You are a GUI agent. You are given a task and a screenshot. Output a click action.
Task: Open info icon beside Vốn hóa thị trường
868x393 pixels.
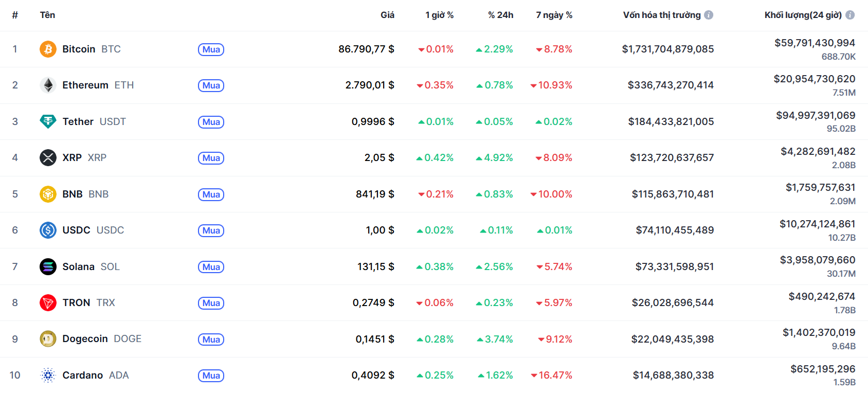point(709,15)
